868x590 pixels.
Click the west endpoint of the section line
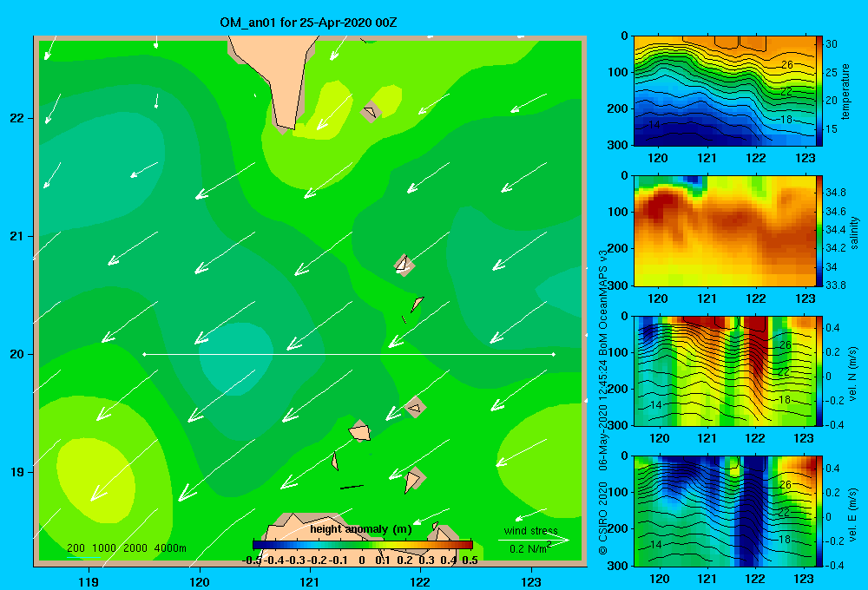click(144, 354)
